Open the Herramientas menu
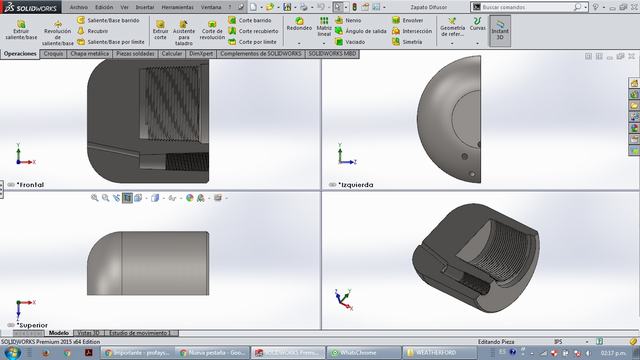The width and height of the screenshot is (640, 360). point(178,7)
